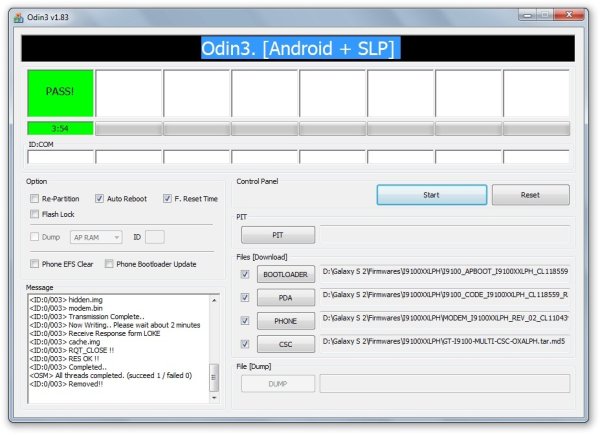Screen dimensions: 600x435
Task: Click the highlighted Odin3. [Android + SLP] banner
Action: [x=301, y=48]
